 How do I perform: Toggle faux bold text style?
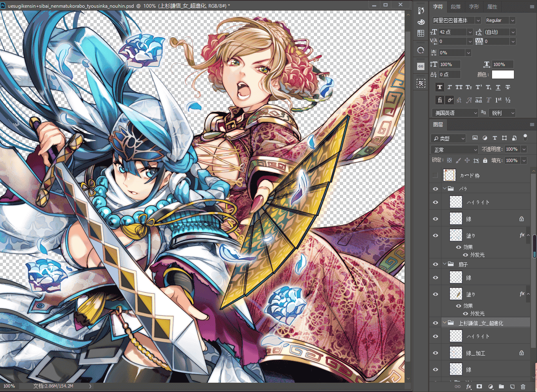tap(439, 87)
